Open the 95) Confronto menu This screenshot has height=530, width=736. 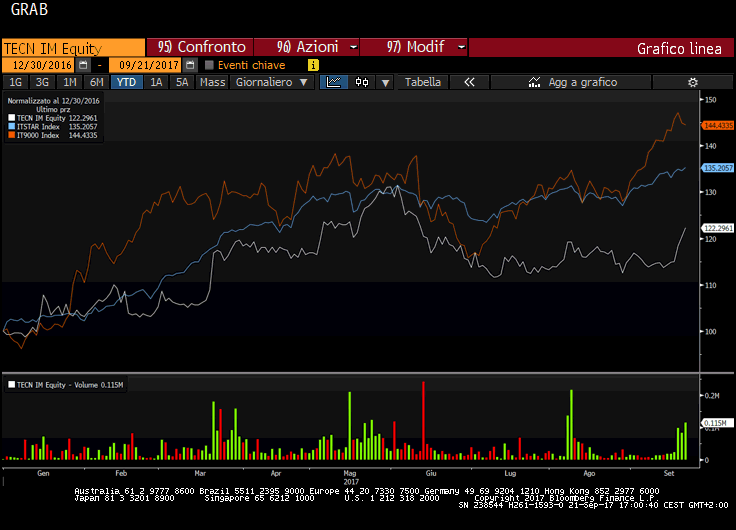click(200, 47)
